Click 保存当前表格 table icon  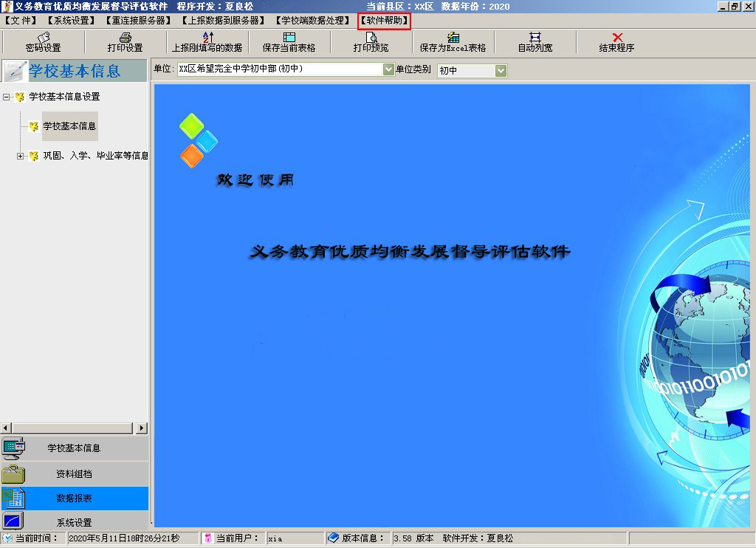click(289, 37)
